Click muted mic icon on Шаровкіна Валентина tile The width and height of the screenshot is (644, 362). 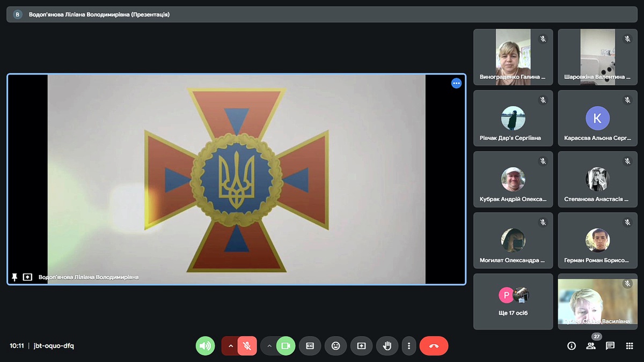coord(627,39)
